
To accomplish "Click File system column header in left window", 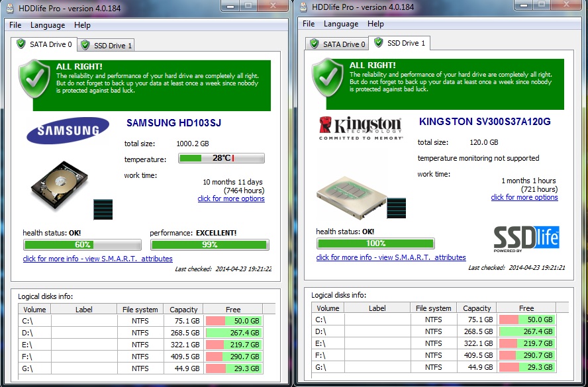I will tap(140, 310).
